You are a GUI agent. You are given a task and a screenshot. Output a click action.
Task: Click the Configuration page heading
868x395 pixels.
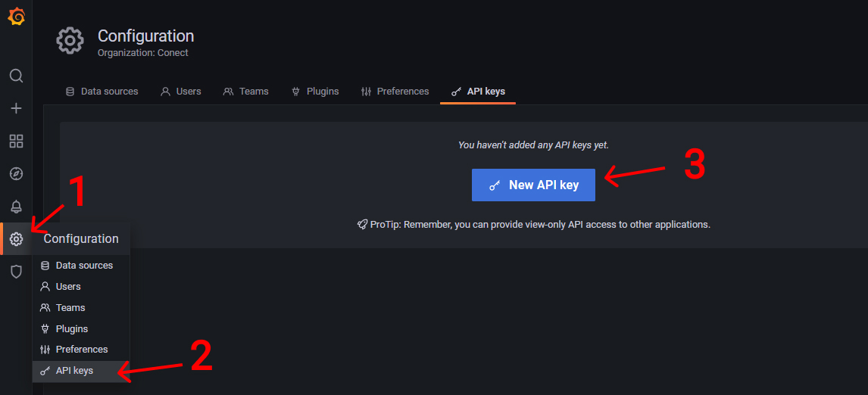coord(145,36)
